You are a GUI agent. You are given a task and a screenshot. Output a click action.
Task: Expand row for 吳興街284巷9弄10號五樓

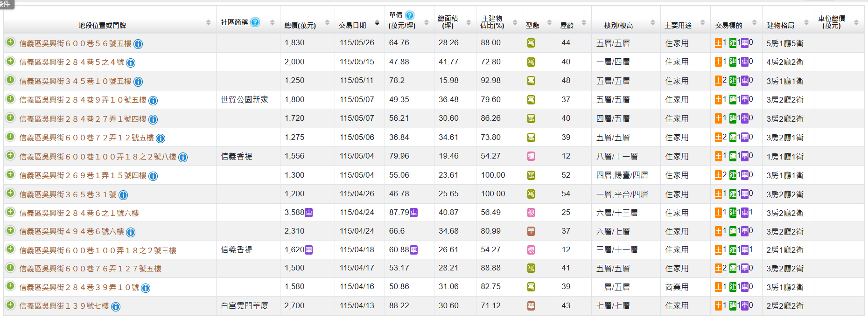[x=10, y=99]
